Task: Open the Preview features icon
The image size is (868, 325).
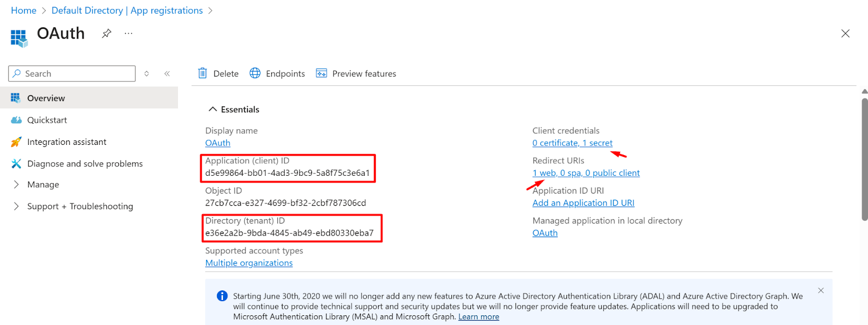Action: (x=322, y=73)
